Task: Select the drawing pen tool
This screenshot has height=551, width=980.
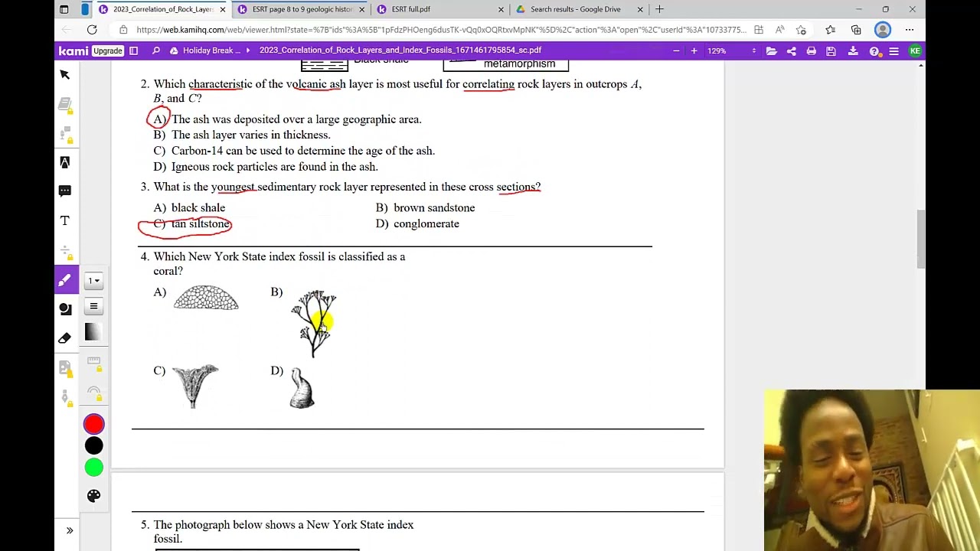Action: pyautogui.click(x=65, y=280)
